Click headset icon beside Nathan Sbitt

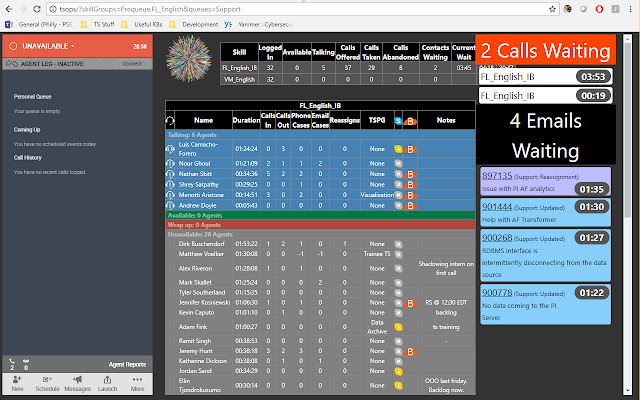click(171, 172)
